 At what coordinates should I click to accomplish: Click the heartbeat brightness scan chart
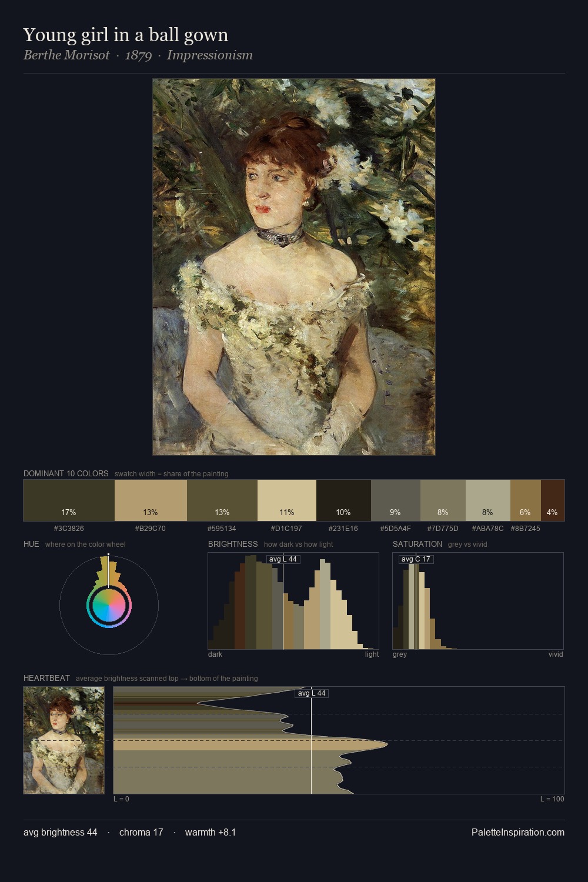click(339, 740)
